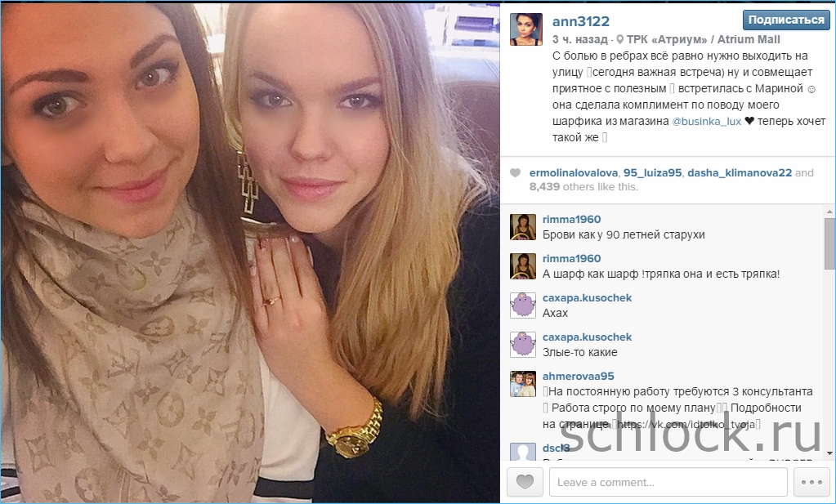Viewport: 836px width, 504px height.
Task: Open ermolinalovalova liker profile
Action: click(x=574, y=172)
